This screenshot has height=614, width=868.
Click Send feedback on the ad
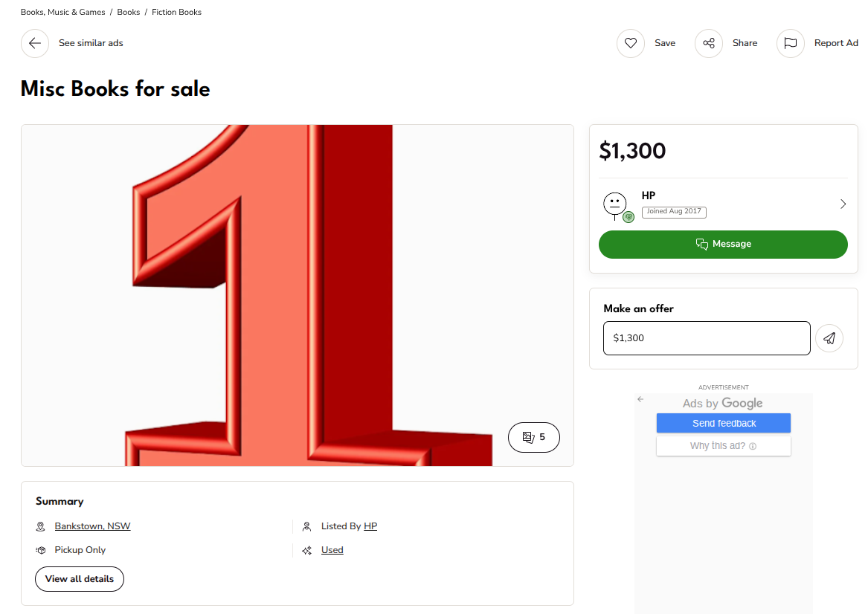(x=724, y=423)
